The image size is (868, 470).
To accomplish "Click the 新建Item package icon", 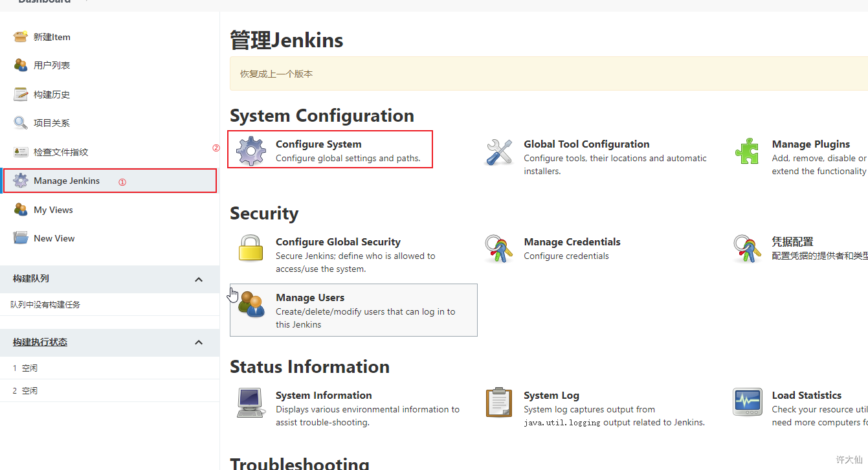I will (21, 37).
